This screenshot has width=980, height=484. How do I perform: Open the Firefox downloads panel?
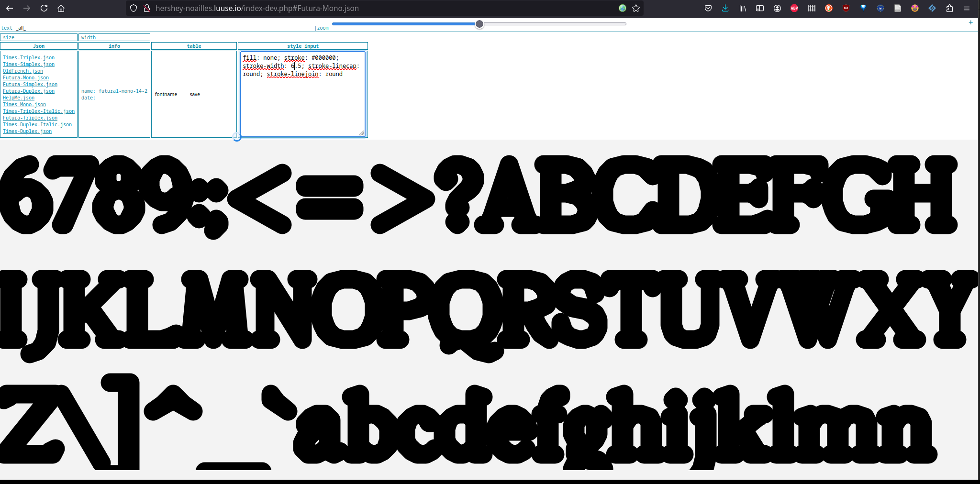tap(725, 8)
